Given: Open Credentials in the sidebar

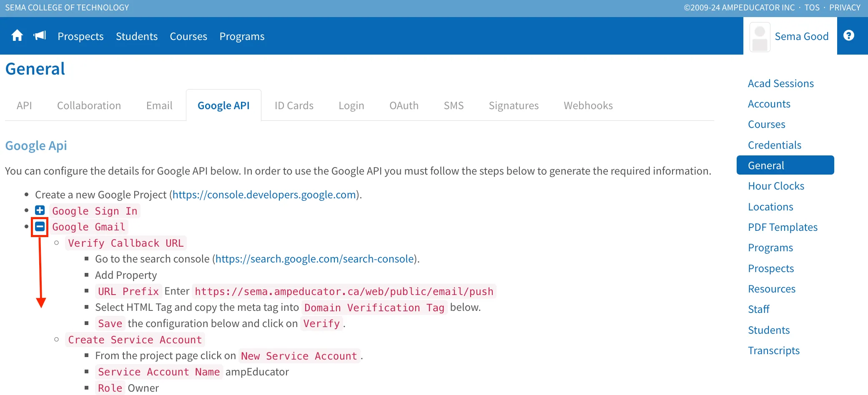Looking at the screenshot, I should click(774, 145).
